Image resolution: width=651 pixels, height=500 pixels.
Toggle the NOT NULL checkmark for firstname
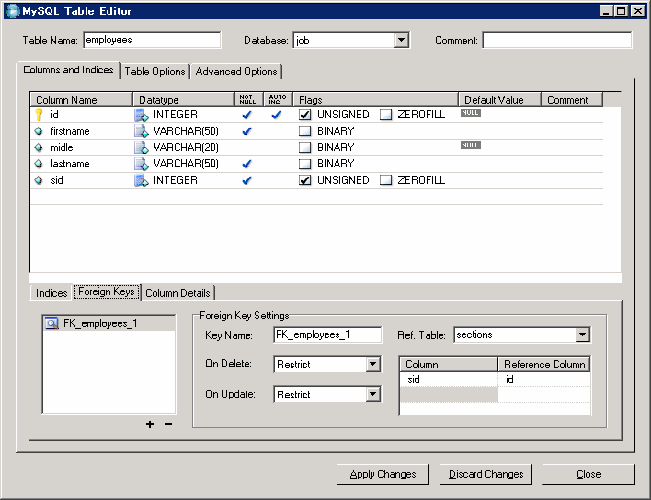(247, 131)
